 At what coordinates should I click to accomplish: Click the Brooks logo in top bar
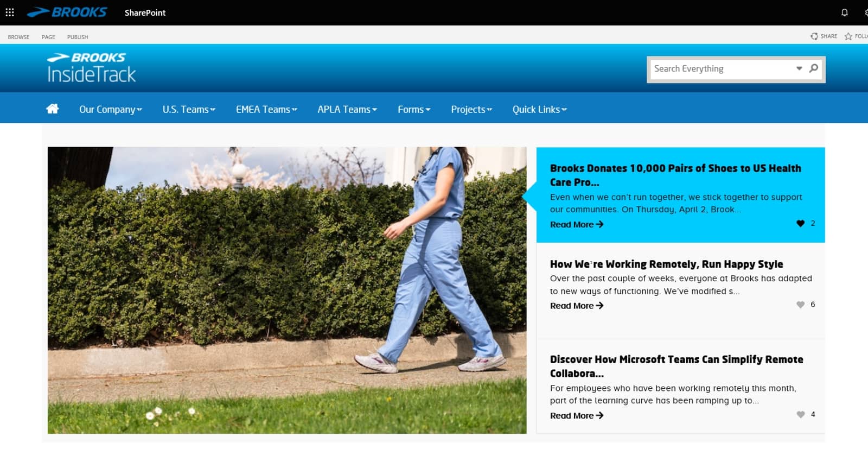(67, 12)
